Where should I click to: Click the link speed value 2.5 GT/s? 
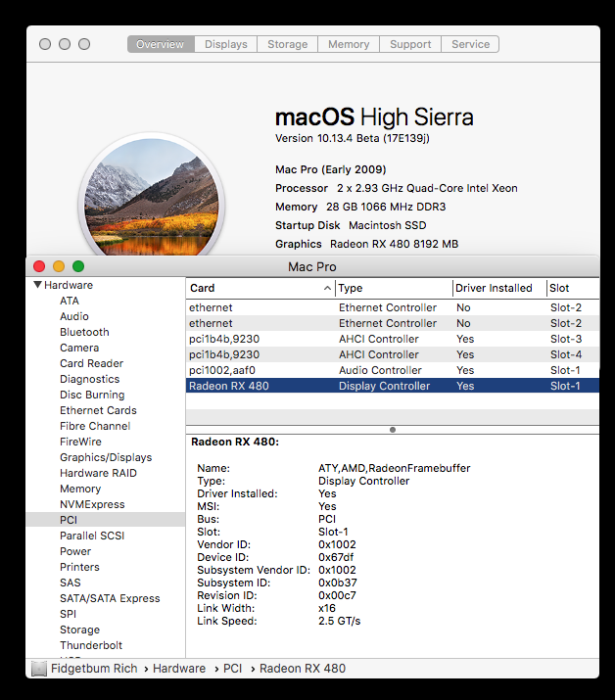tap(340, 621)
